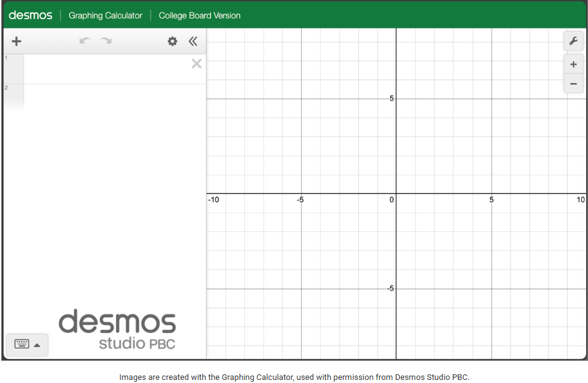Image resolution: width=588 pixels, height=383 pixels.
Task: Open the expression list settings gear
Action: (x=172, y=41)
